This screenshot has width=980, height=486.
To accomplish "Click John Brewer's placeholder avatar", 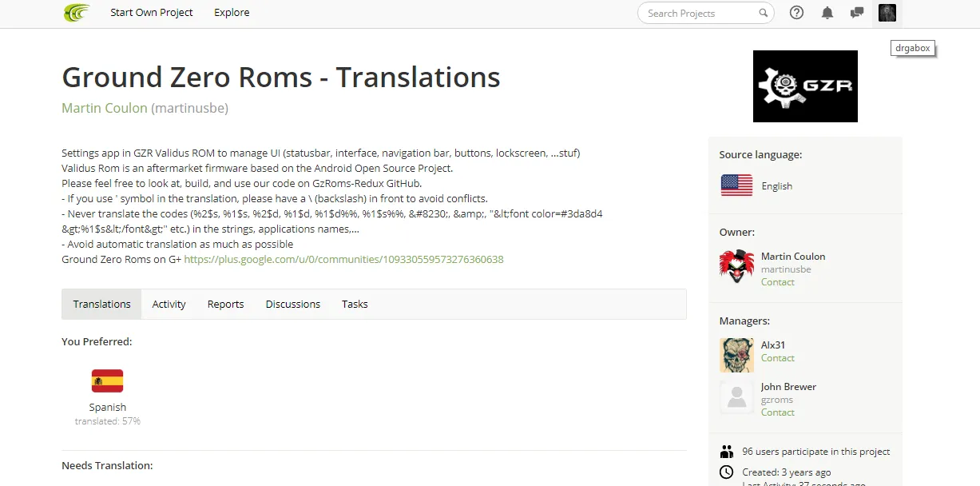I will (736, 396).
